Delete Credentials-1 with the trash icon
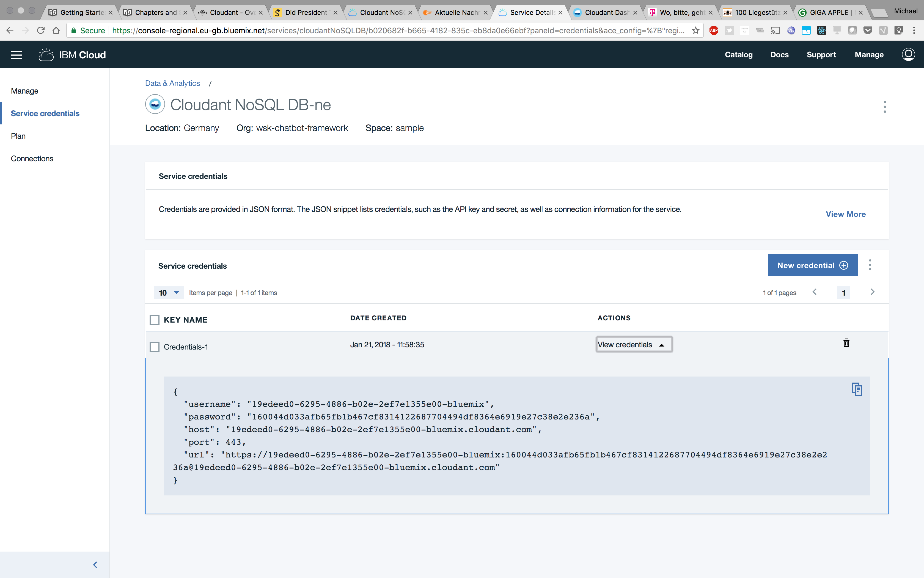Viewport: 924px width, 578px height. 846,343
